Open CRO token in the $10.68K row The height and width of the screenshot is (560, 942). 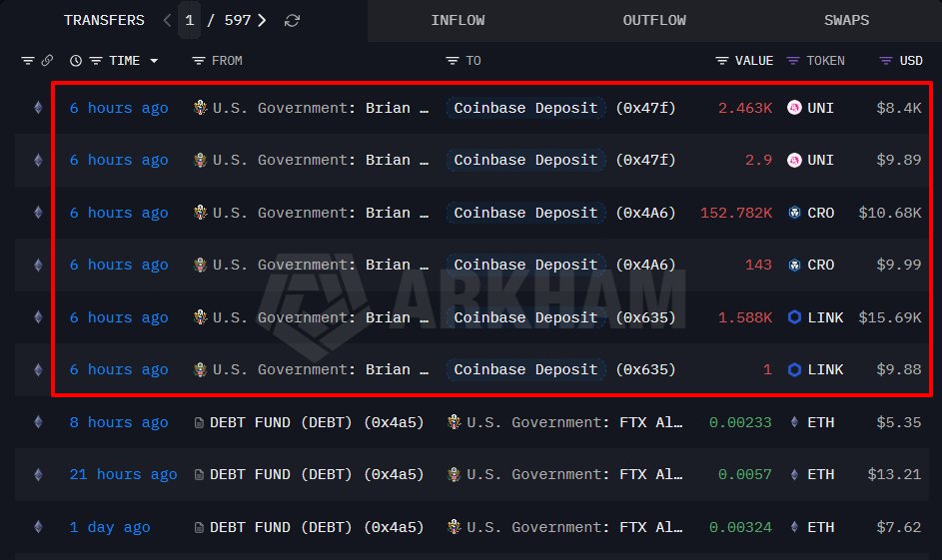point(811,213)
